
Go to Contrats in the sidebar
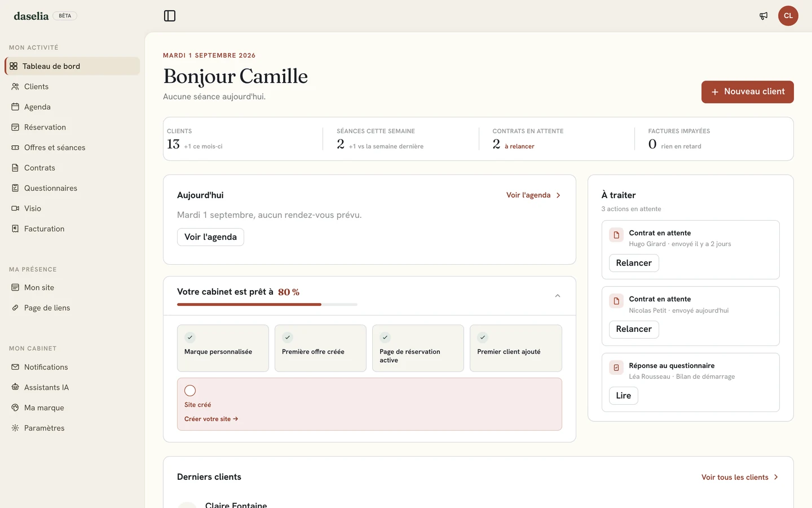pyautogui.click(x=72, y=168)
